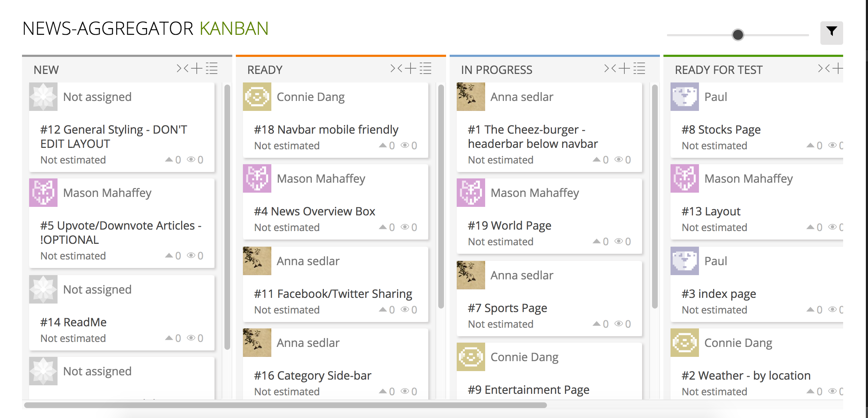Add a card to IN PROGRESS column
The image size is (868, 418).
(624, 68)
